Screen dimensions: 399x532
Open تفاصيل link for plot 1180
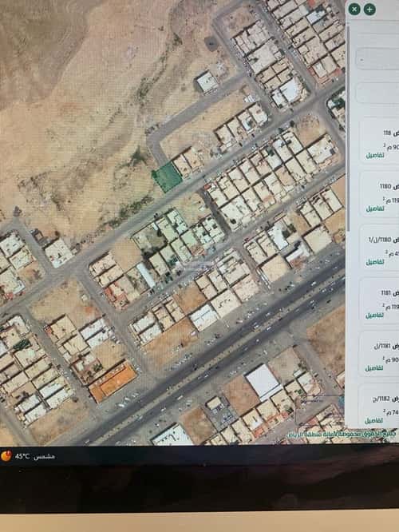(x=374, y=208)
